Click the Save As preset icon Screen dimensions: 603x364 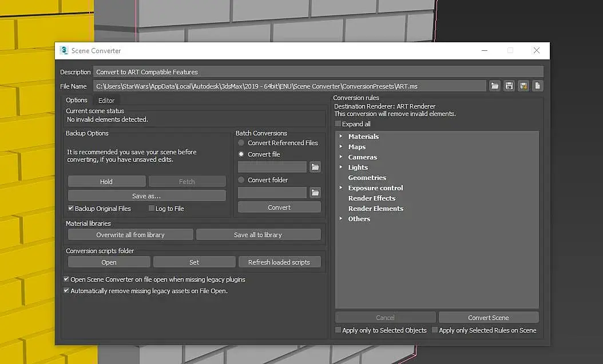[x=523, y=86]
